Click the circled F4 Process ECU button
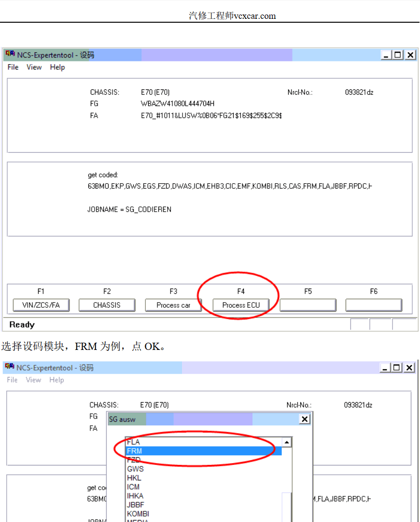The image size is (420, 522). [240, 305]
